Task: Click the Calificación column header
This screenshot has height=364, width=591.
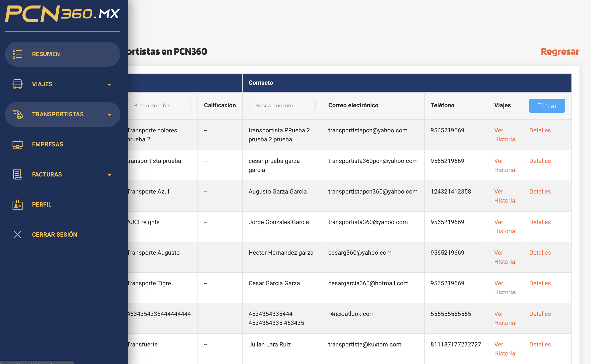Action: [220, 105]
